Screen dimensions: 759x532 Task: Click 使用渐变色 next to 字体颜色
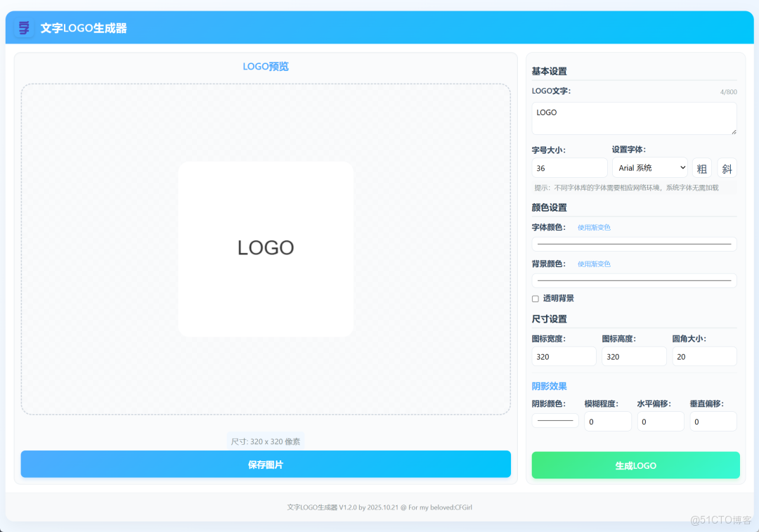[594, 227]
